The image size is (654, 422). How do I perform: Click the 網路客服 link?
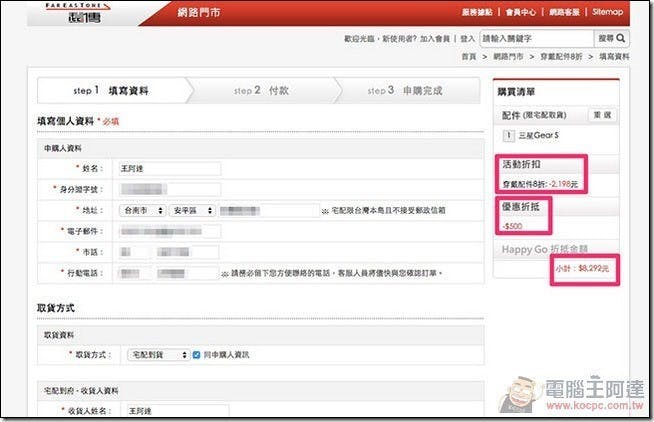pyautogui.click(x=566, y=12)
